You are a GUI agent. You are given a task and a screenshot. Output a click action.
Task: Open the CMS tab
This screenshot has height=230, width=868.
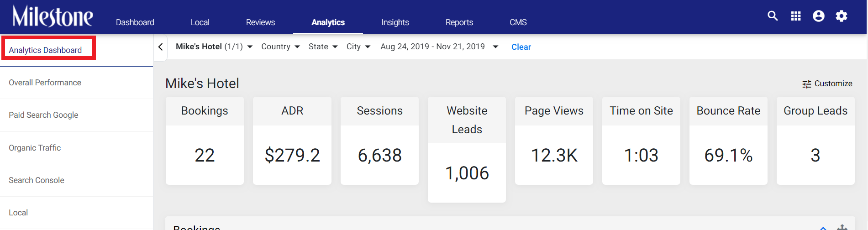coord(518,22)
